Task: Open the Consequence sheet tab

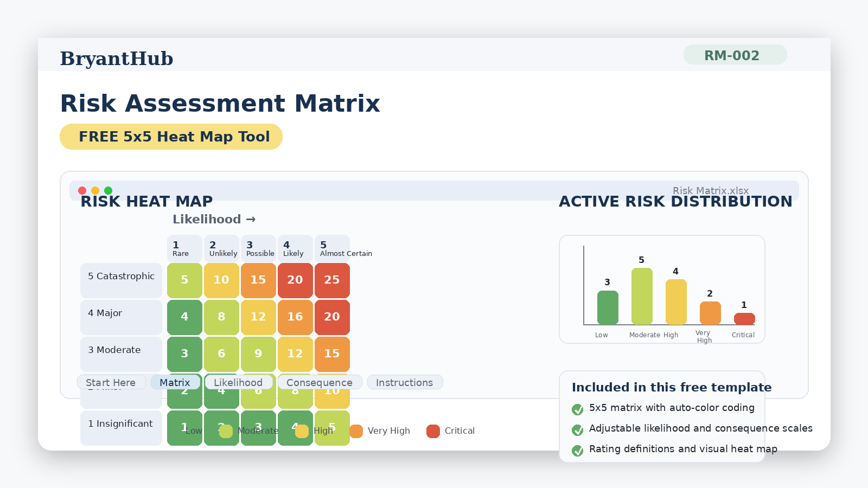Action: point(320,382)
